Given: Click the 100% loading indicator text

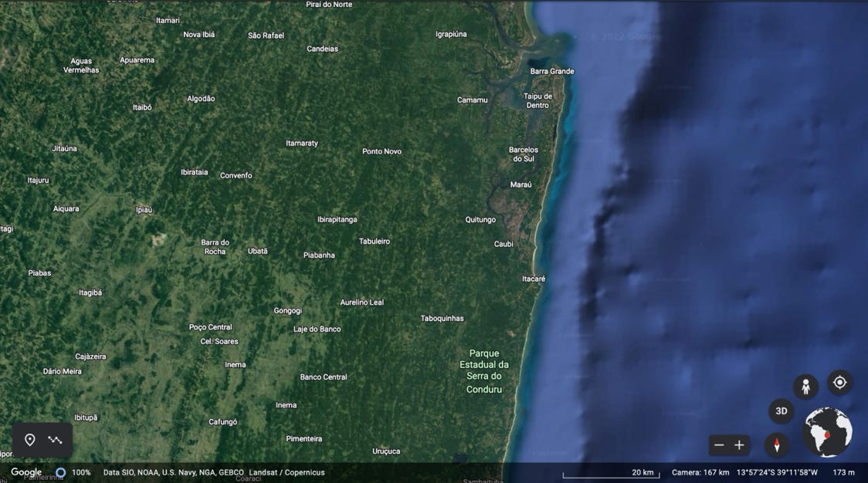Looking at the screenshot, I should point(81,472).
